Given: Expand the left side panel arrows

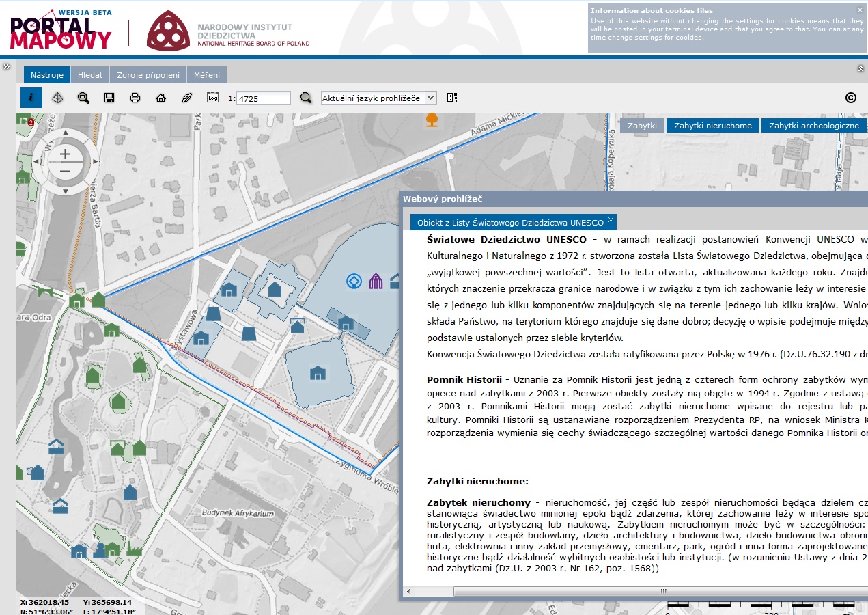Looking at the screenshot, I should point(6,67).
